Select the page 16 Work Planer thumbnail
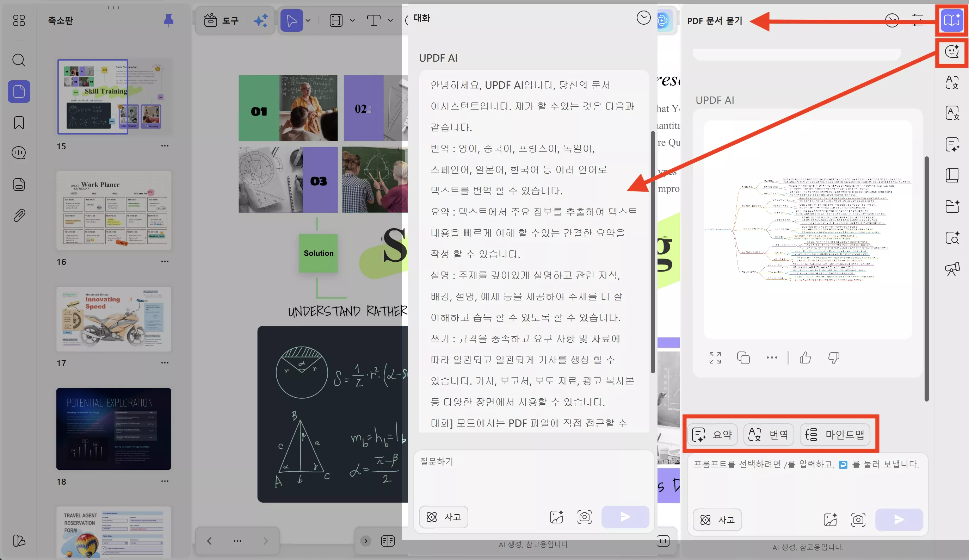The image size is (969, 560). click(x=113, y=210)
